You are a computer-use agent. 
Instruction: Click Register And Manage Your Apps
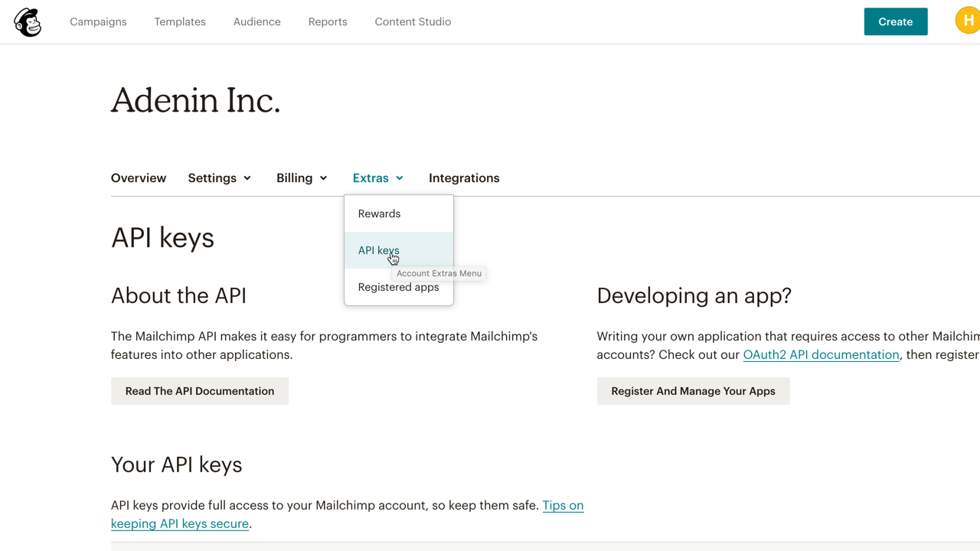[x=693, y=391]
